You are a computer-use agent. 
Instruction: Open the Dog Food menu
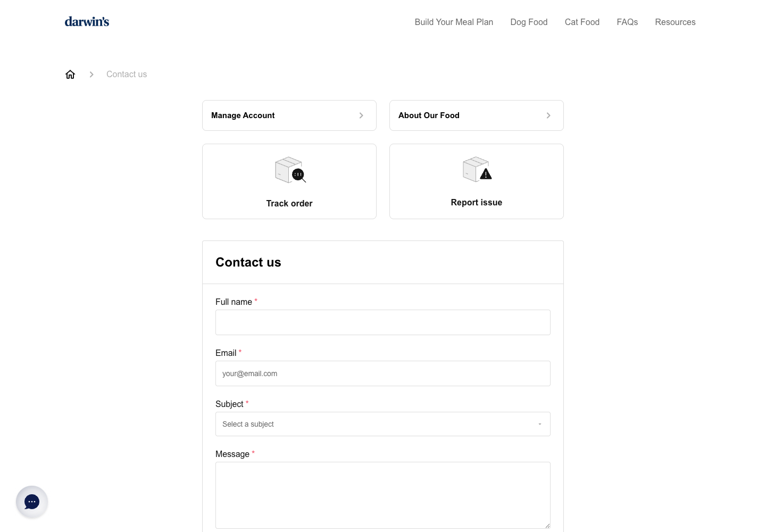529,22
